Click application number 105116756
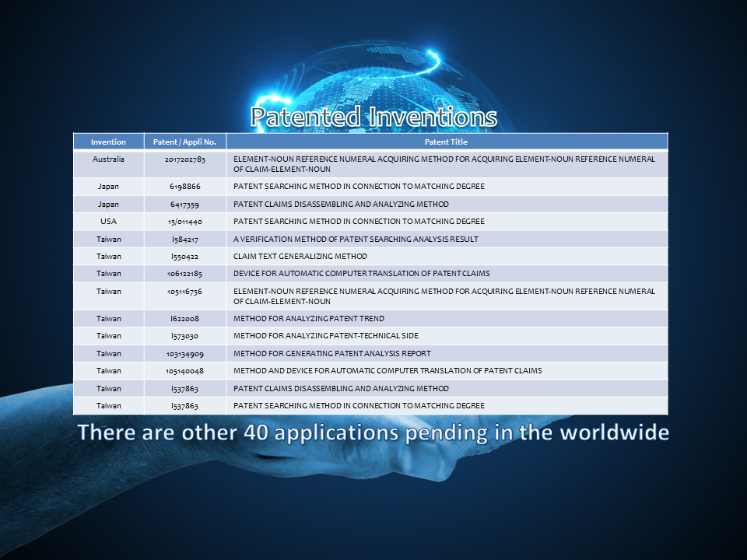Screen dimensions: 747x560 185,292
